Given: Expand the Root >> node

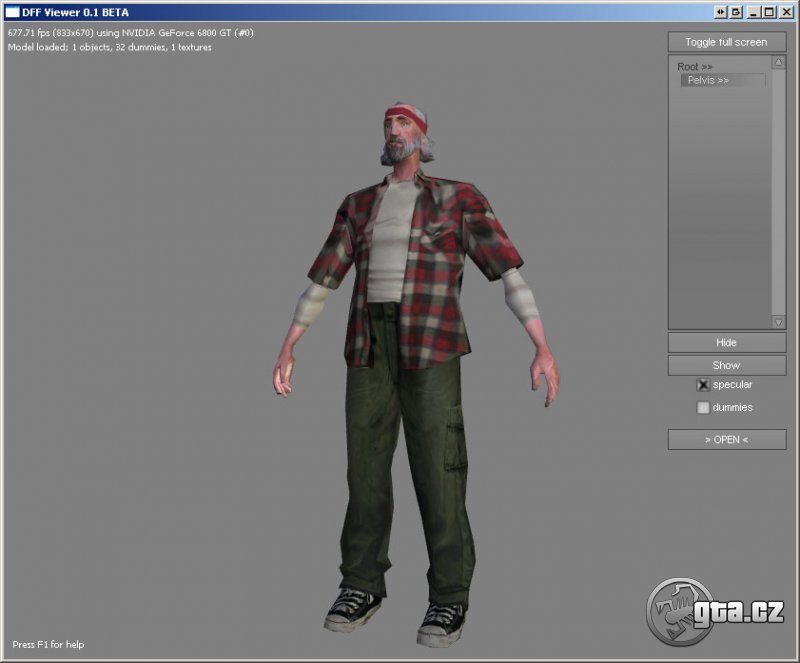Looking at the screenshot, I should (x=694, y=67).
